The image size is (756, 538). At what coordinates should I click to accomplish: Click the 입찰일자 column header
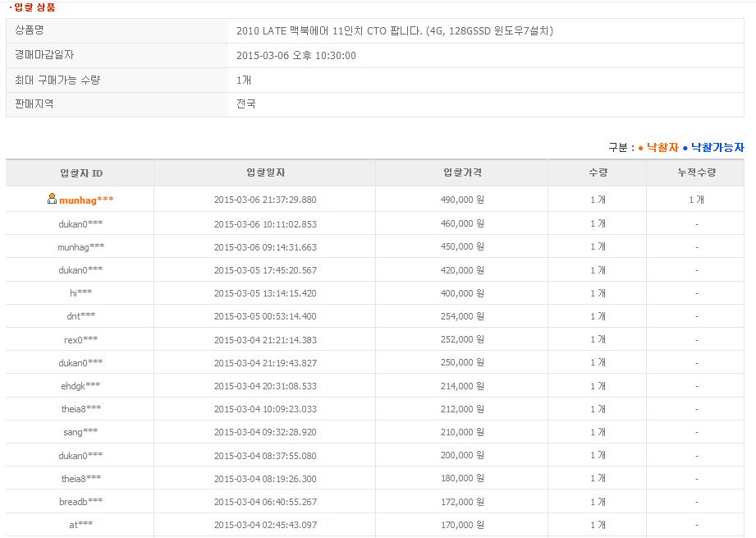(265, 172)
